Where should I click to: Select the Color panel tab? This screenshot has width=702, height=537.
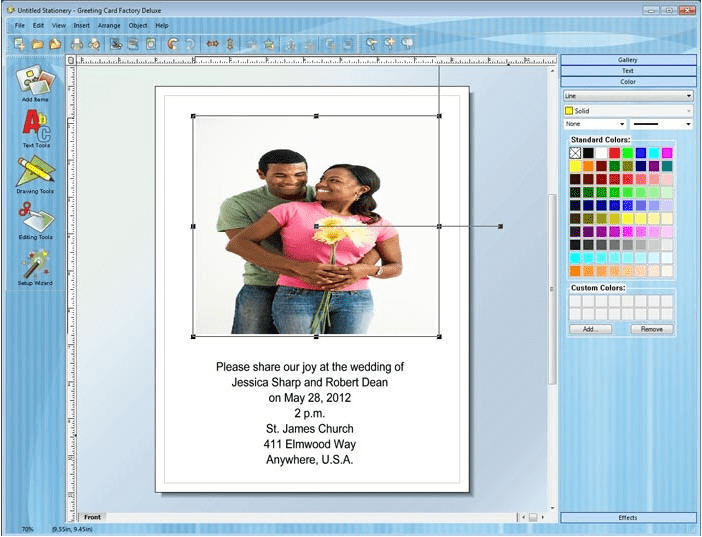tap(628, 82)
